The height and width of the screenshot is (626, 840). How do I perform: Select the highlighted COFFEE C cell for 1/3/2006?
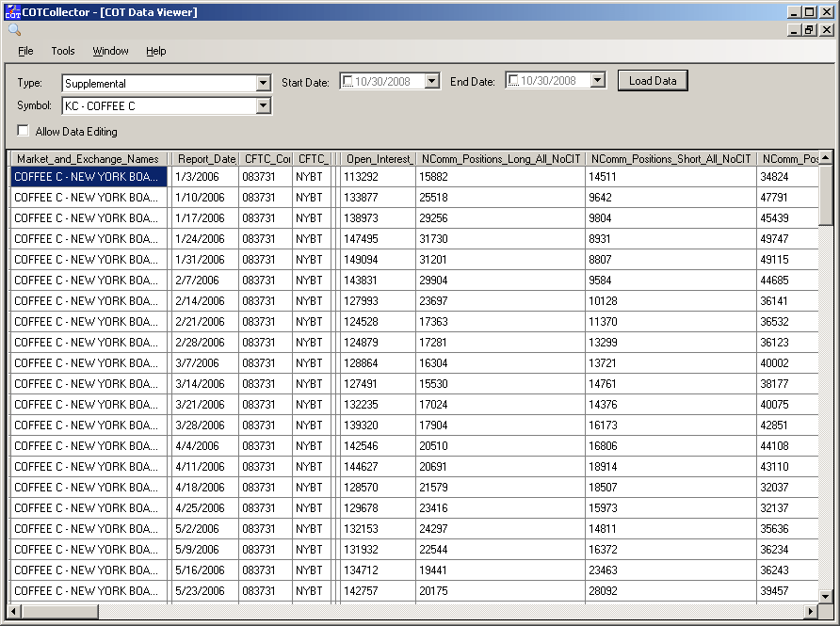(x=89, y=177)
